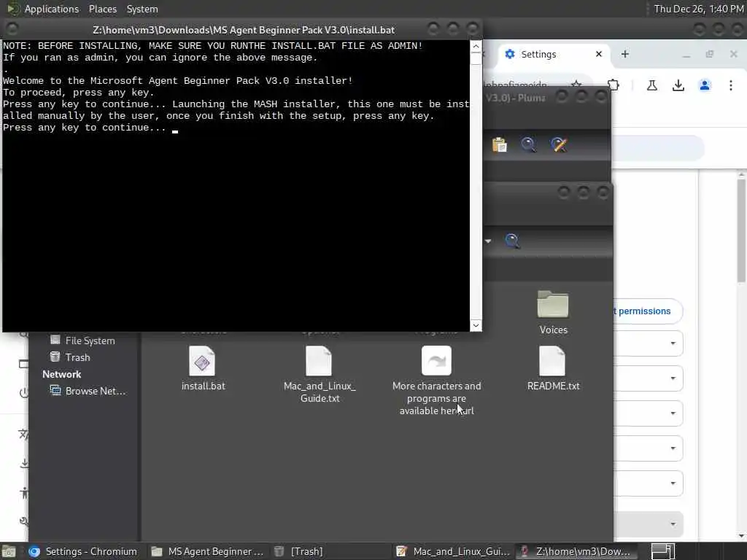
Task: Open the Applications menu
Action: 52,9
